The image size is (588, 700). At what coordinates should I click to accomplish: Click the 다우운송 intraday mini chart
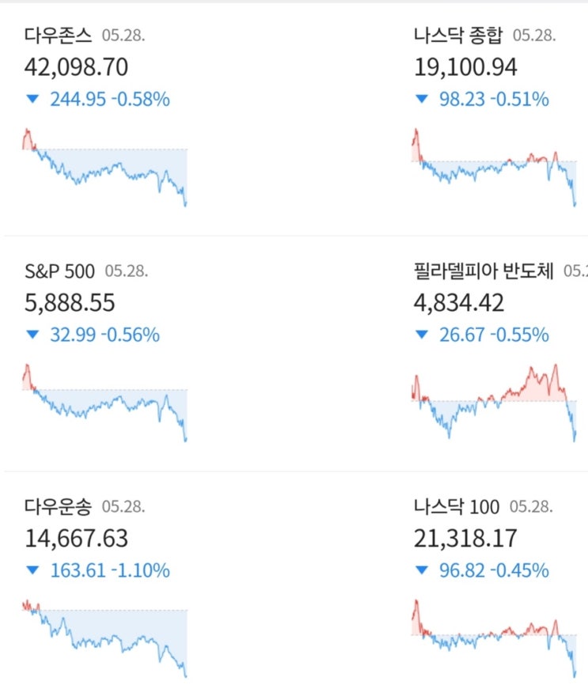tap(105, 637)
